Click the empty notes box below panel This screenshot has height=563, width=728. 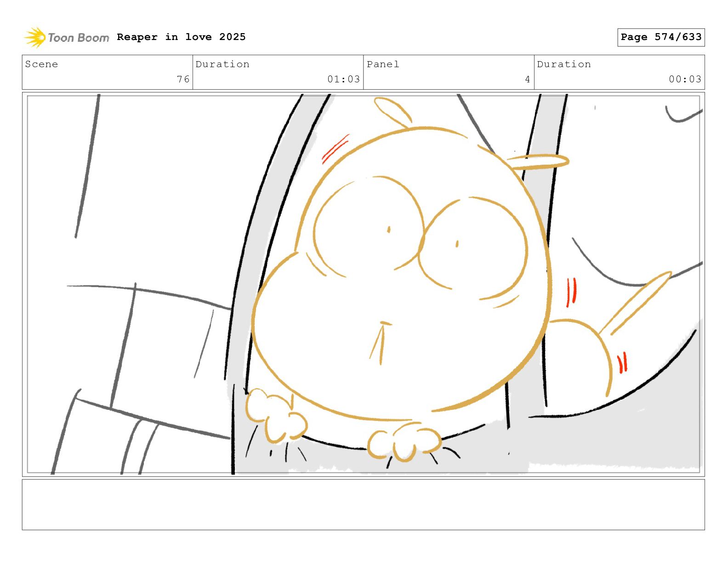364,505
